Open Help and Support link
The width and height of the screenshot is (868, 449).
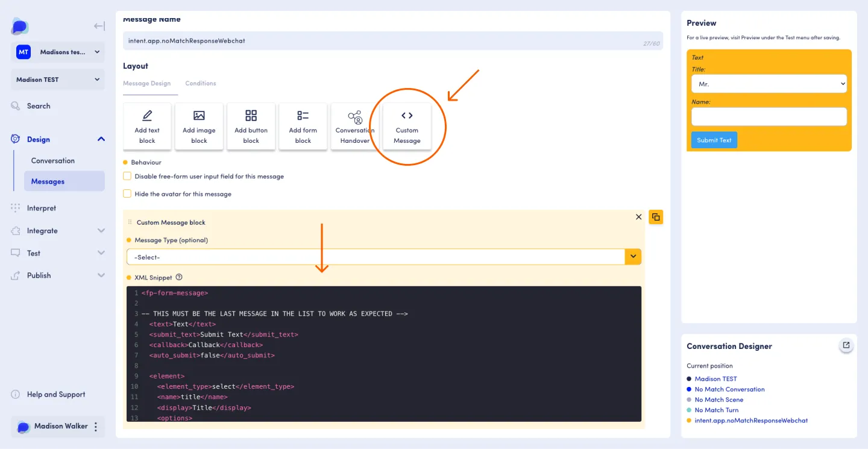[56, 395]
